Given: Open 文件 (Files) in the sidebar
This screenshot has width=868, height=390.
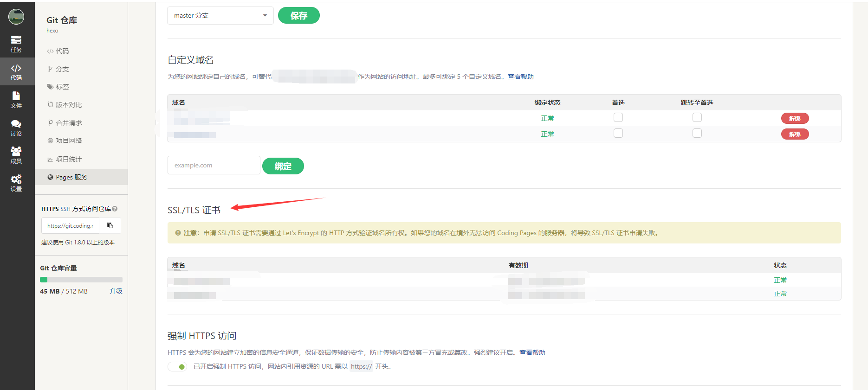Looking at the screenshot, I should pos(16,100).
